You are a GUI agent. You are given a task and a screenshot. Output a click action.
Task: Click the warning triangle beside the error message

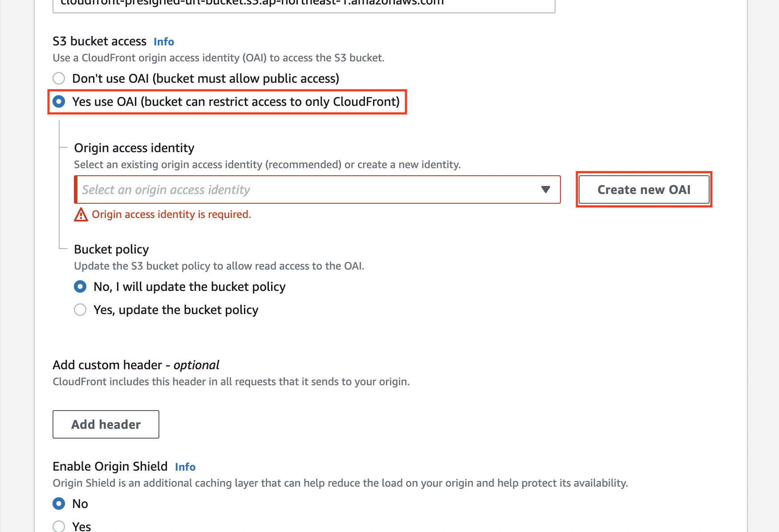(x=81, y=214)
